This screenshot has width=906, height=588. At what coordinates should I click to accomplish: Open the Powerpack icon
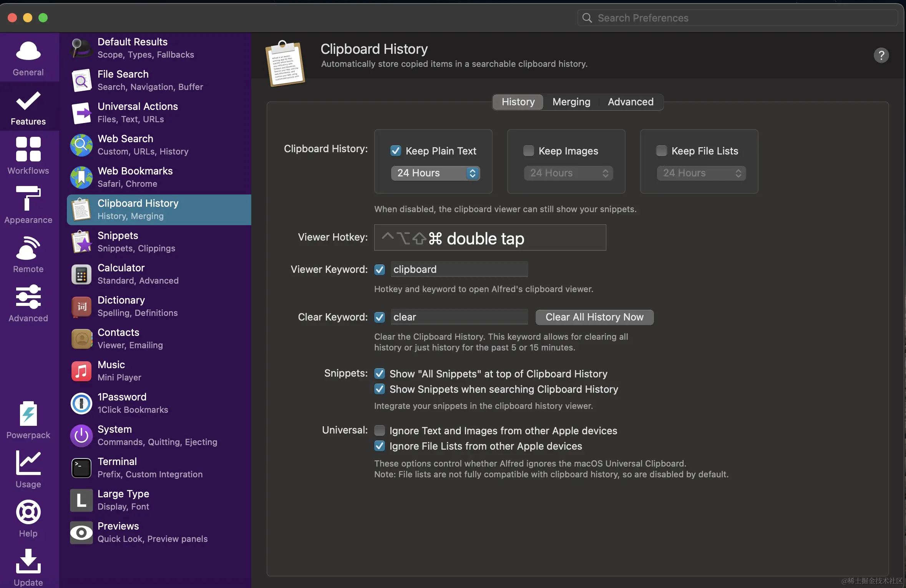coord(28,414)
